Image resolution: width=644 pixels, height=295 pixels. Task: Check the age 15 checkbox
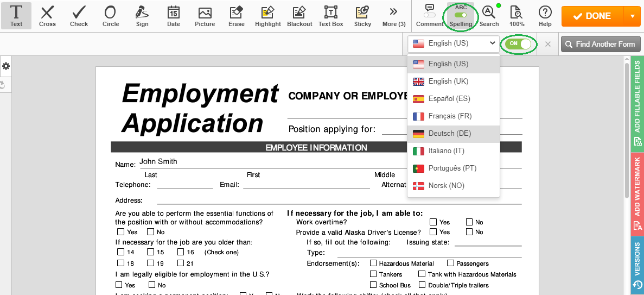tap(151, 252)
